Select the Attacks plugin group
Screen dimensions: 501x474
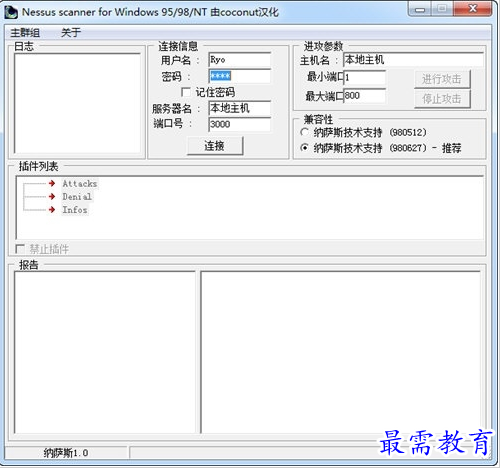coord(80,184)
